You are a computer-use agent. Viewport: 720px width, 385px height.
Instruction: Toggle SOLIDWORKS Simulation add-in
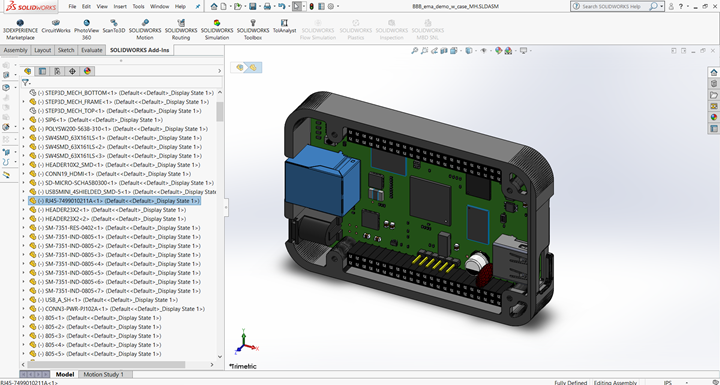coord(217,30)
